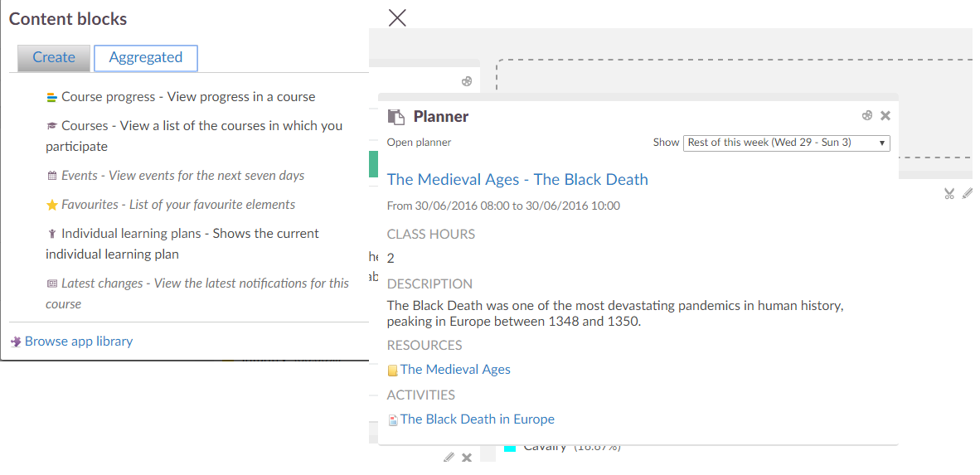Click the yellow folder icon under Resources

click(393, 371)
